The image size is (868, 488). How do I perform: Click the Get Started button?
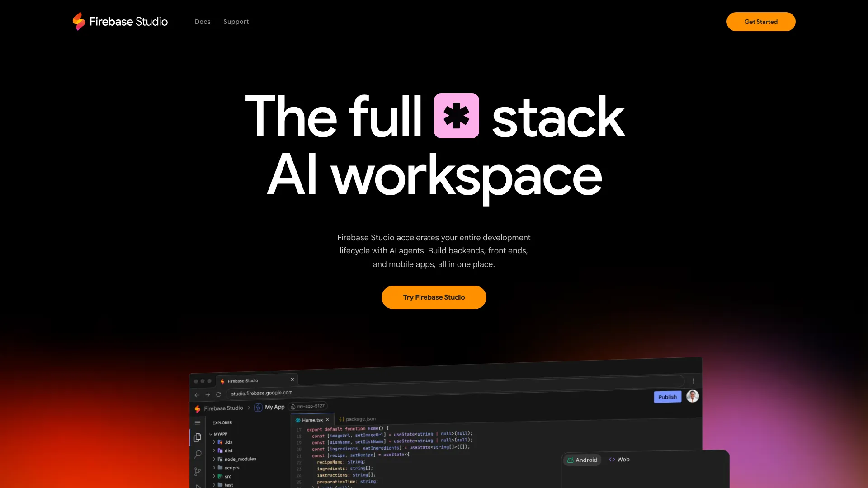[x=761, y=21]
